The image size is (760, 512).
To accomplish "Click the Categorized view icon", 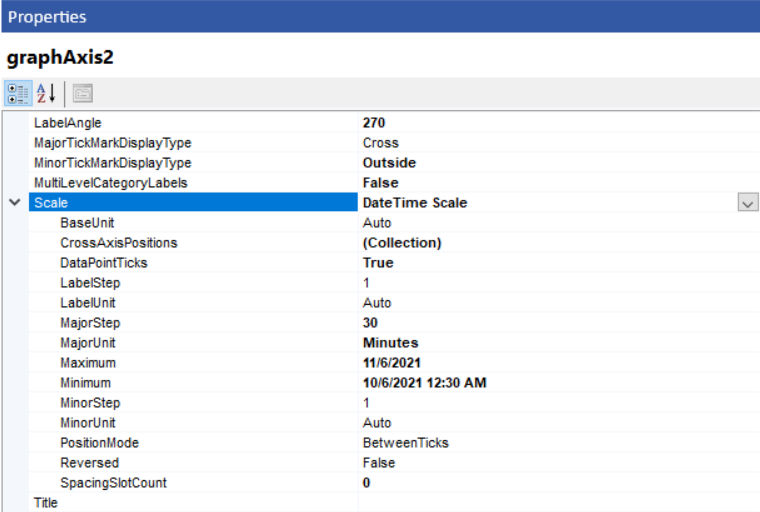I will pos(18,93).
